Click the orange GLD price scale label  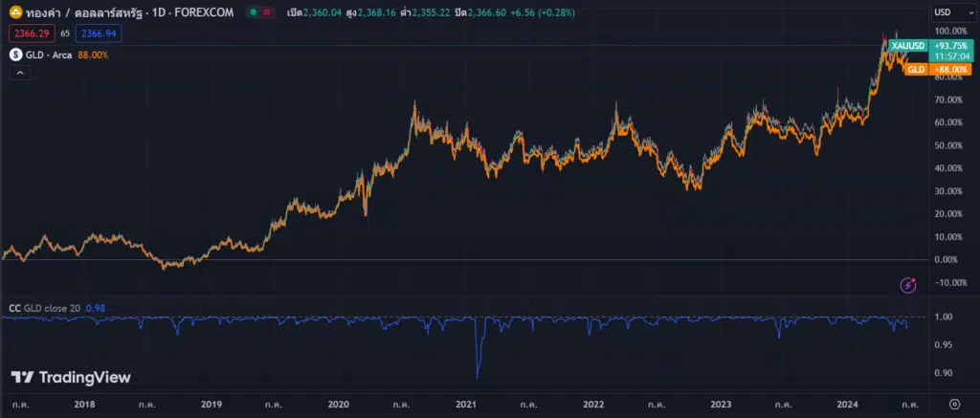click(916, 70)
